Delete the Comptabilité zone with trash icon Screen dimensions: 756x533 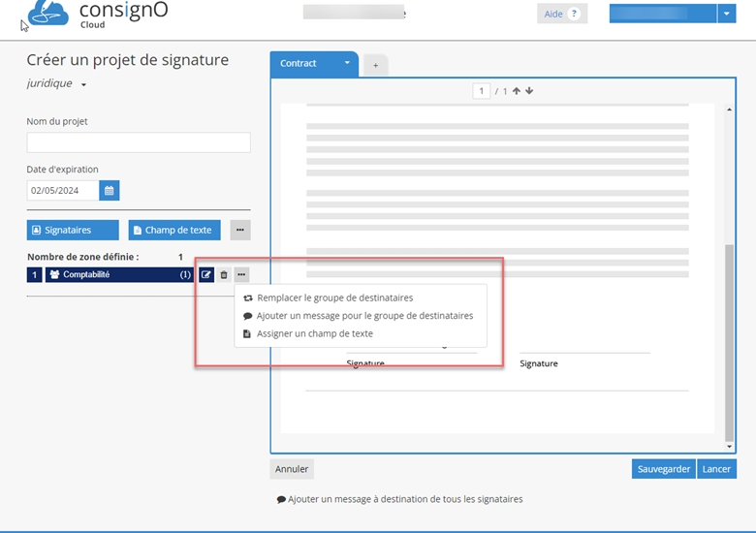[x=224, y=275]
